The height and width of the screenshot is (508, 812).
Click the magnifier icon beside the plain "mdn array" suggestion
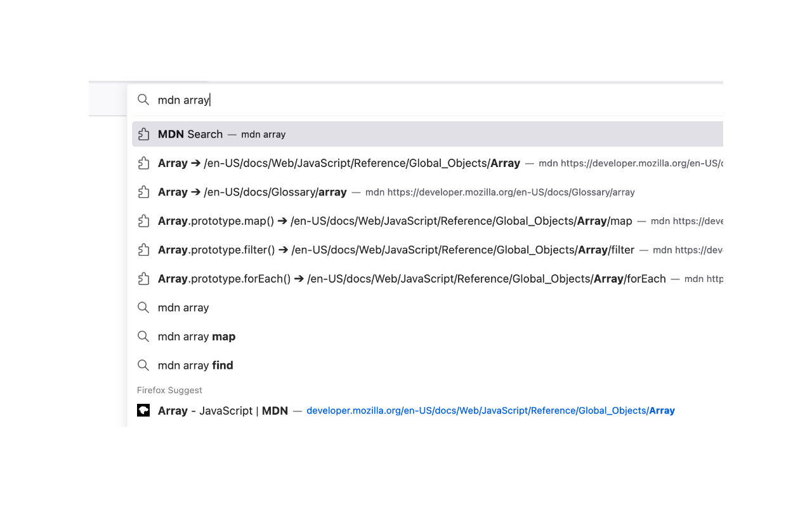point(143,307)
